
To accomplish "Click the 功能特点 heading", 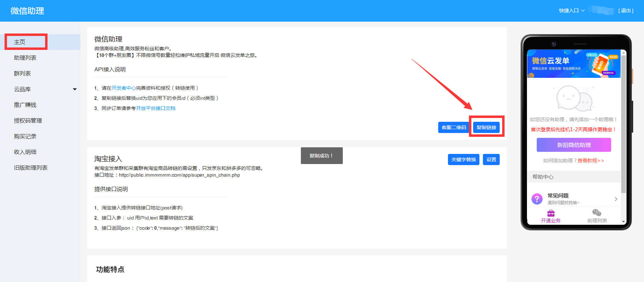I will [110, 269].
